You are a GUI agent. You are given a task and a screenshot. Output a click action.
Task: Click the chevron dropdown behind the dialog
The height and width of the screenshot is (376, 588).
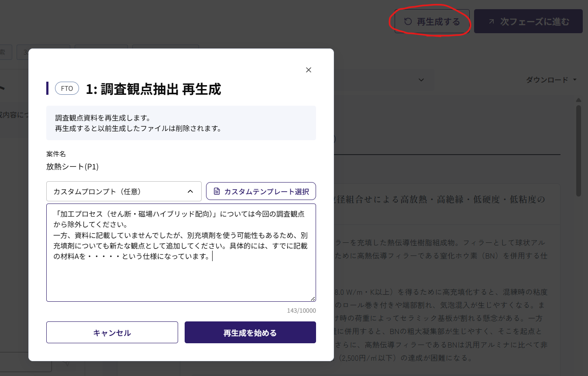[421, 80]
